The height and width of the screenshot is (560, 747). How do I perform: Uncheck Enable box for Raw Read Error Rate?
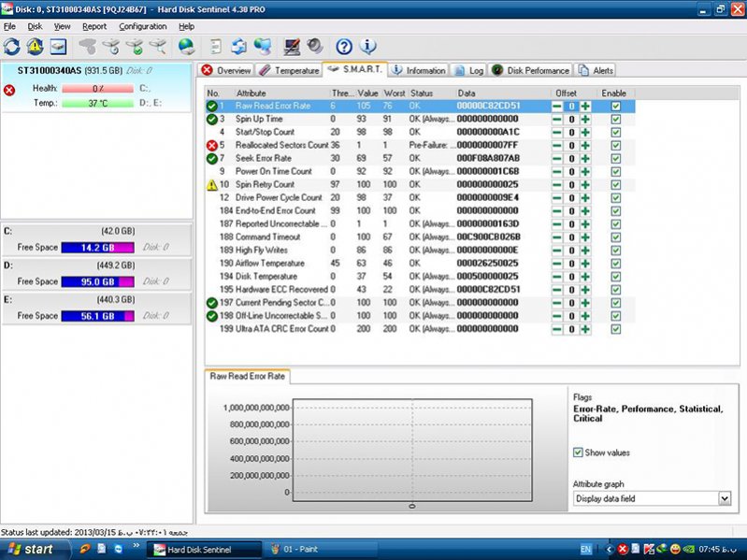(x=615, y=107)
